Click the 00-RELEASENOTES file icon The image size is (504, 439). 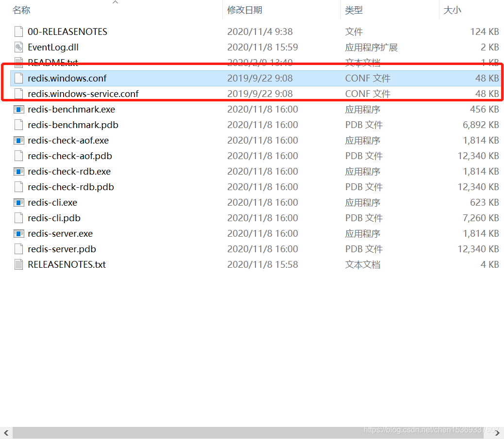coord(19,32)
